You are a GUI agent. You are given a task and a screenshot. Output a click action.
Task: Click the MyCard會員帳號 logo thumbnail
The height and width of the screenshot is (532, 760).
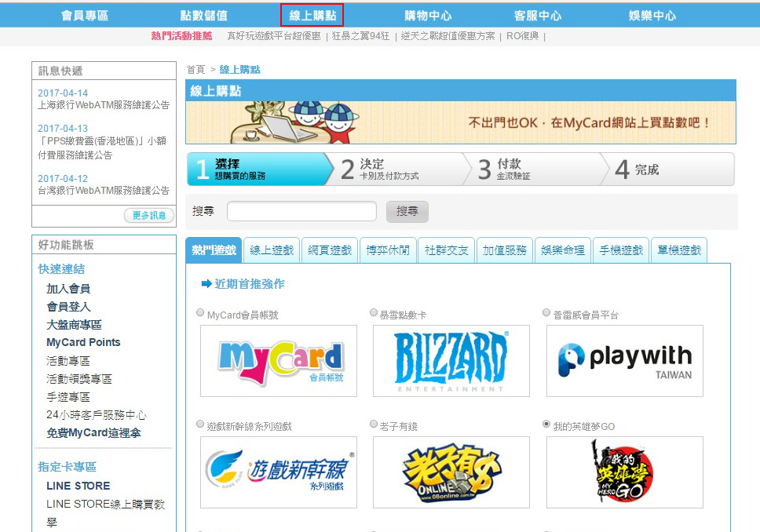[279, 361]
